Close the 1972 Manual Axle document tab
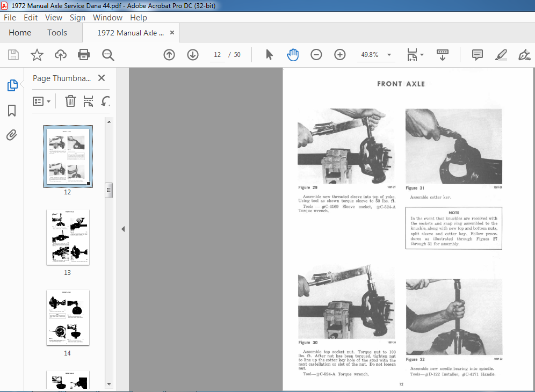 (172, 32)
